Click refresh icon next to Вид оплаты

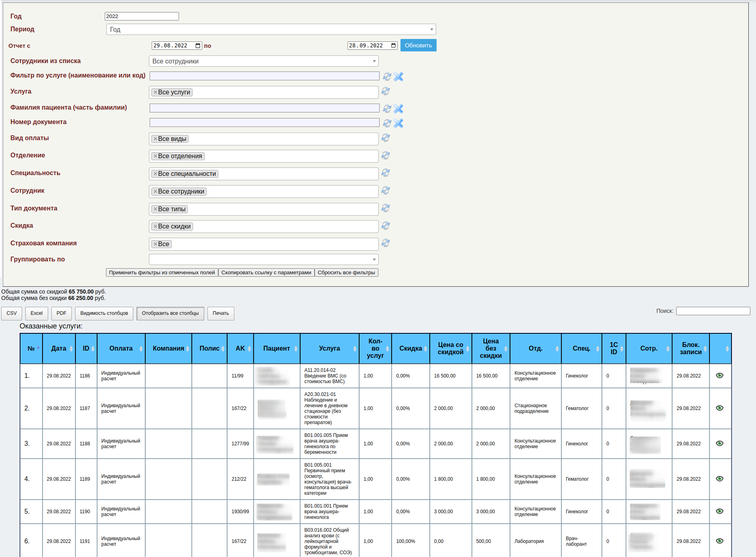click(x=386, y=138)
